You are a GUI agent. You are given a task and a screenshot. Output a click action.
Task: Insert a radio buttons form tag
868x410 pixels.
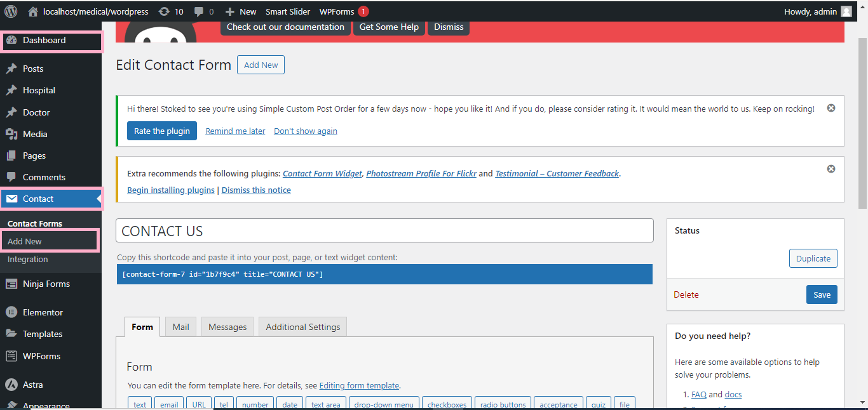(x=503, y=404)
